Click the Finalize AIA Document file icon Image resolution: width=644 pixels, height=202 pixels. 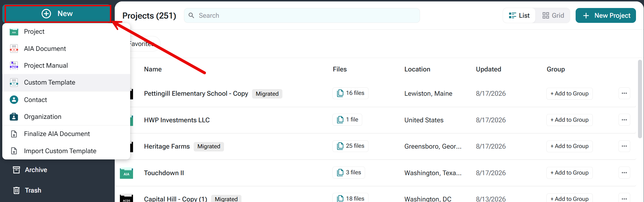(x=14, y=134)
